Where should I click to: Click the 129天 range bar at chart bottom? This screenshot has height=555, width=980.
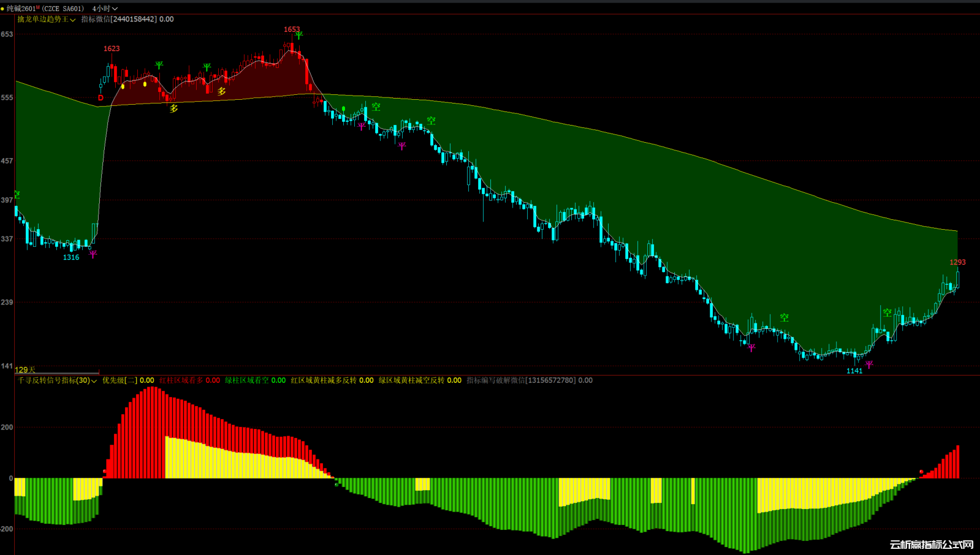tap(56, 371)
